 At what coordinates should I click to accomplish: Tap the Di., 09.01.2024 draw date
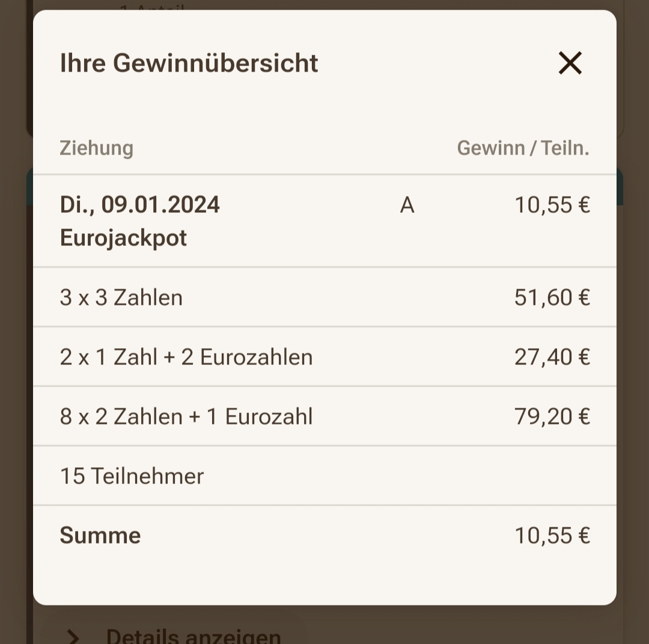[x=140, y=205]
